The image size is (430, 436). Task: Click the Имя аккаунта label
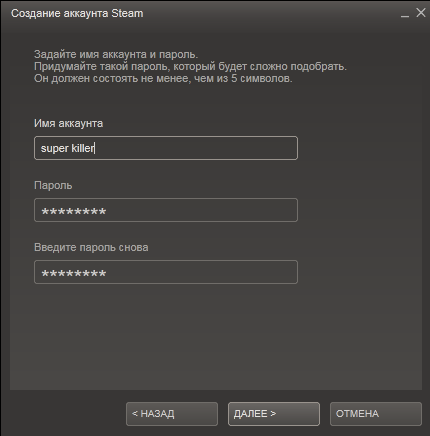tap(68, 124)
